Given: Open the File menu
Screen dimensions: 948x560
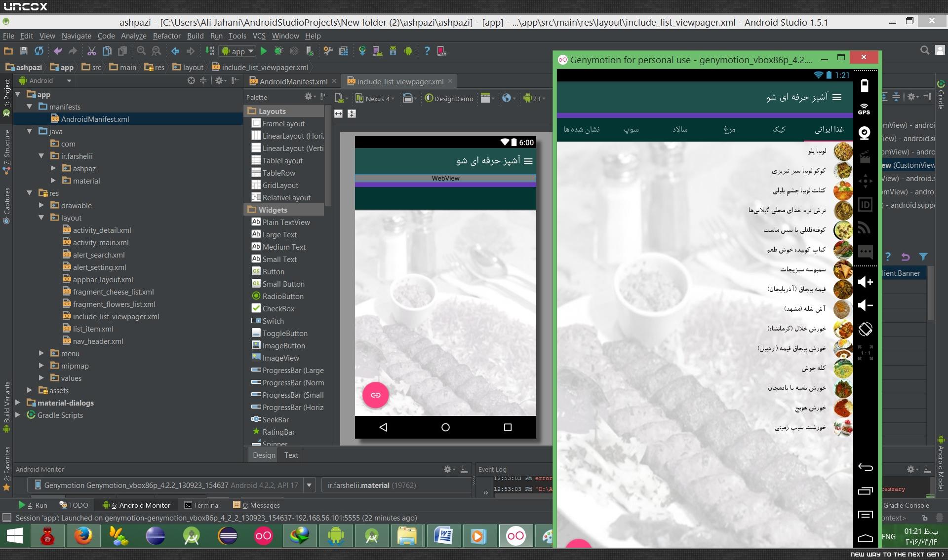Looking at the screenshot, I should [x=8, y=36].
